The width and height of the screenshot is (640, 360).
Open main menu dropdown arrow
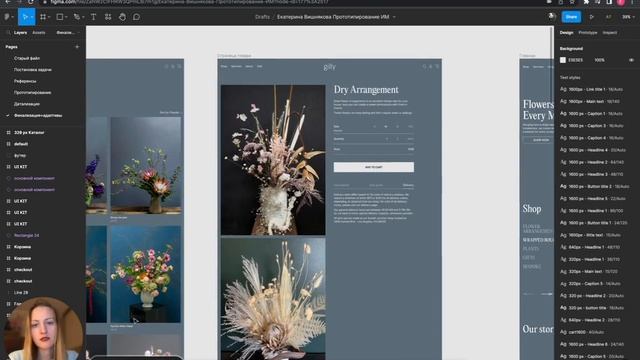[x=13, y=17]
